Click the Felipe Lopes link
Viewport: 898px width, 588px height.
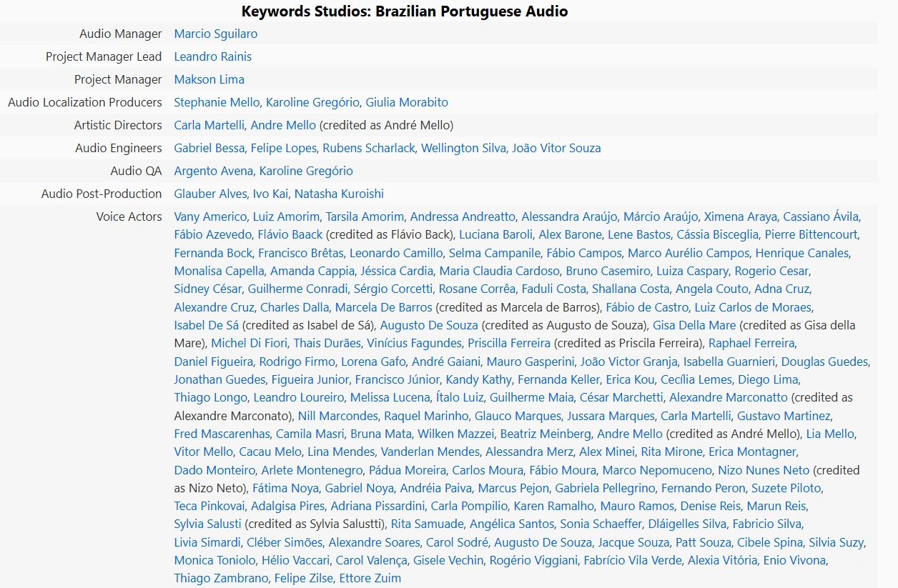pos(283,148)
